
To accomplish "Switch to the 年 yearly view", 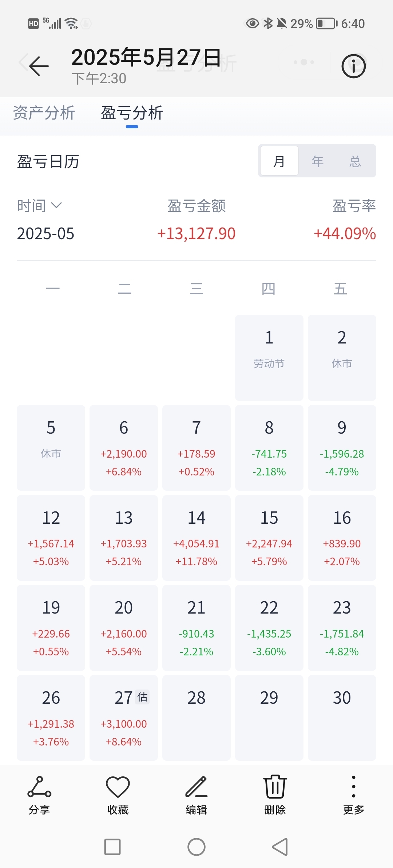I will 317,161.
